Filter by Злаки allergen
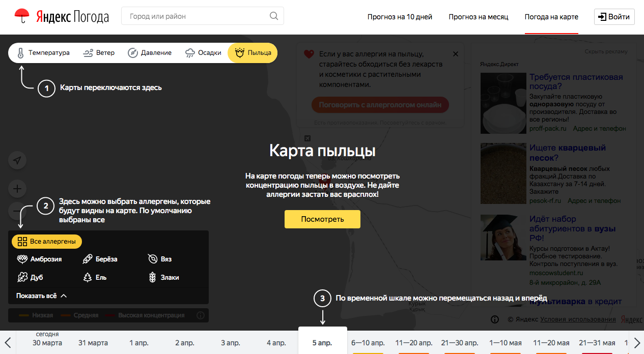644x354 pixels. tap(163, 278)
